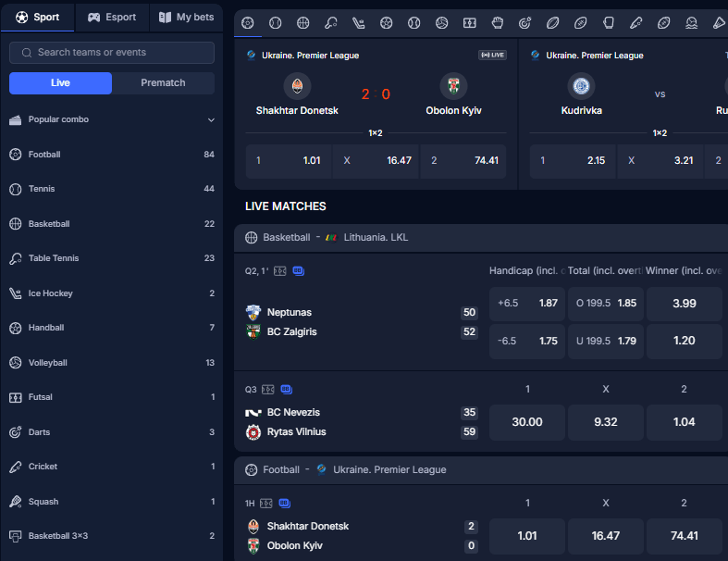Screen dimensions: 728x561
Task: Open Basketball with 22 events in sidebar
Action: coord(112,223)
